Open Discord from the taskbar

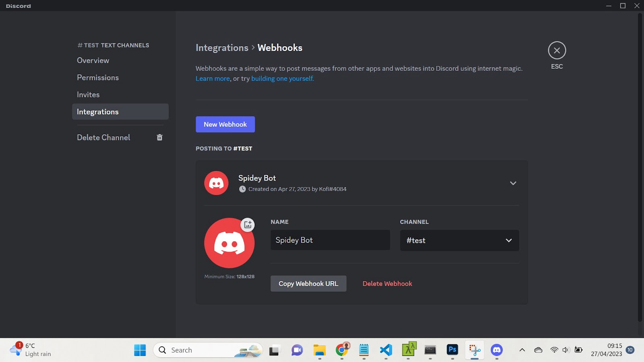(x=497, y=350)
